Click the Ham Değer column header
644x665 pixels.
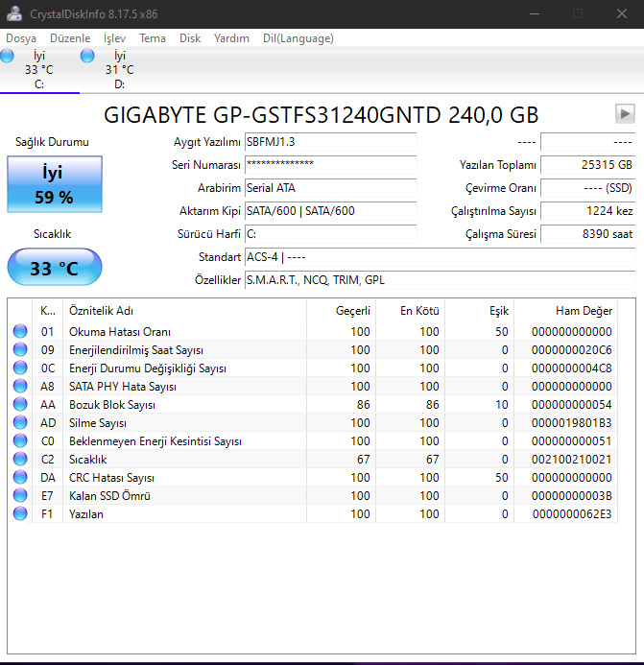(565, 311)
